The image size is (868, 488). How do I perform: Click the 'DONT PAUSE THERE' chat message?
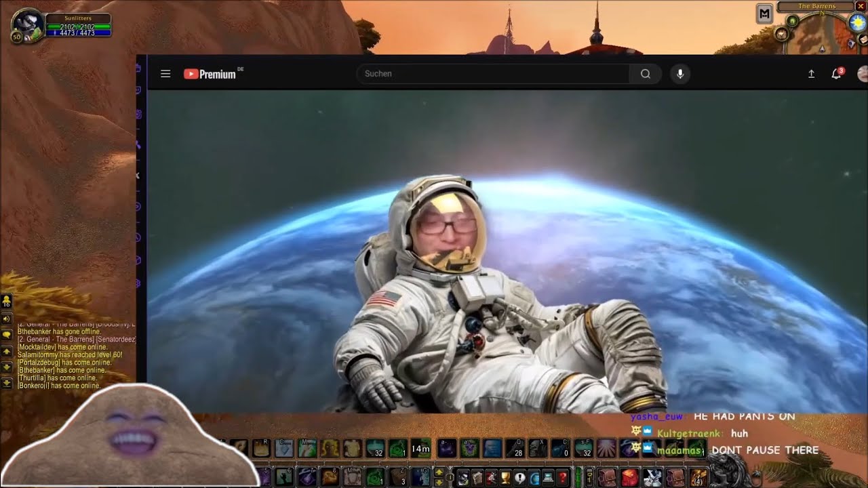pos(765,450)
